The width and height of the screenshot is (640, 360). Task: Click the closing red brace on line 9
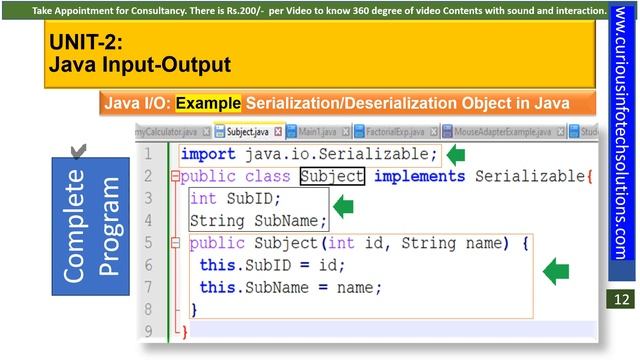[x=185, y=331]
